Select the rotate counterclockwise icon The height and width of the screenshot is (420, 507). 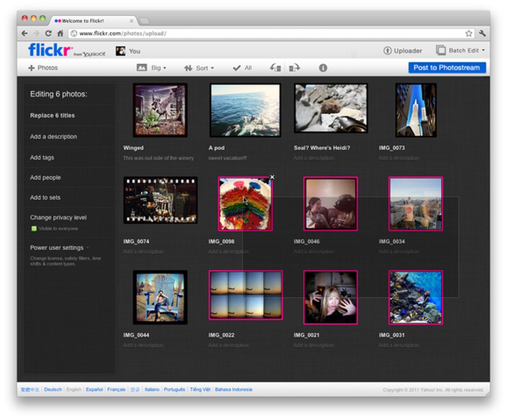[275, 67]
